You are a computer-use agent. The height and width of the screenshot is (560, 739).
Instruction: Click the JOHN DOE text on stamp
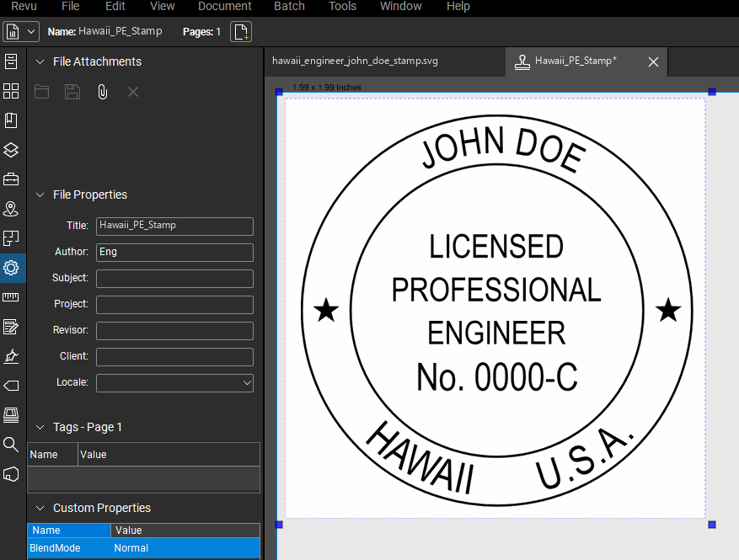tap(503, 147)
